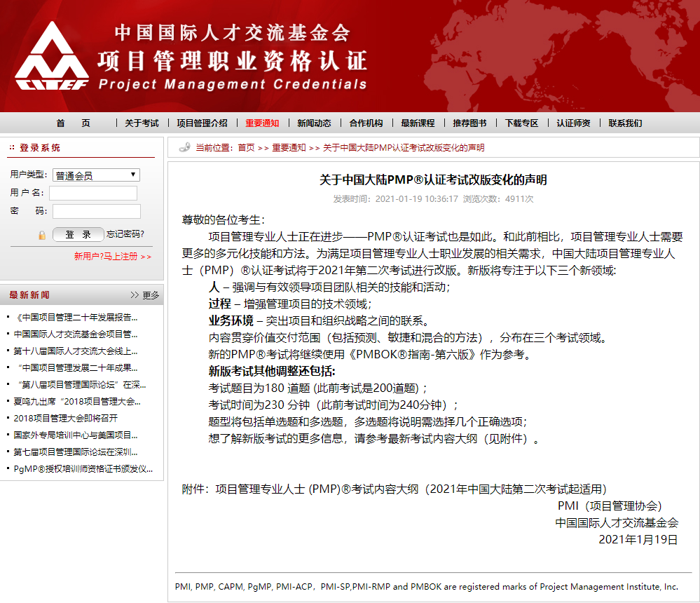Click the Project Management Credentials banner text
This screenshot has width=700, height=603.
(233, 84)
